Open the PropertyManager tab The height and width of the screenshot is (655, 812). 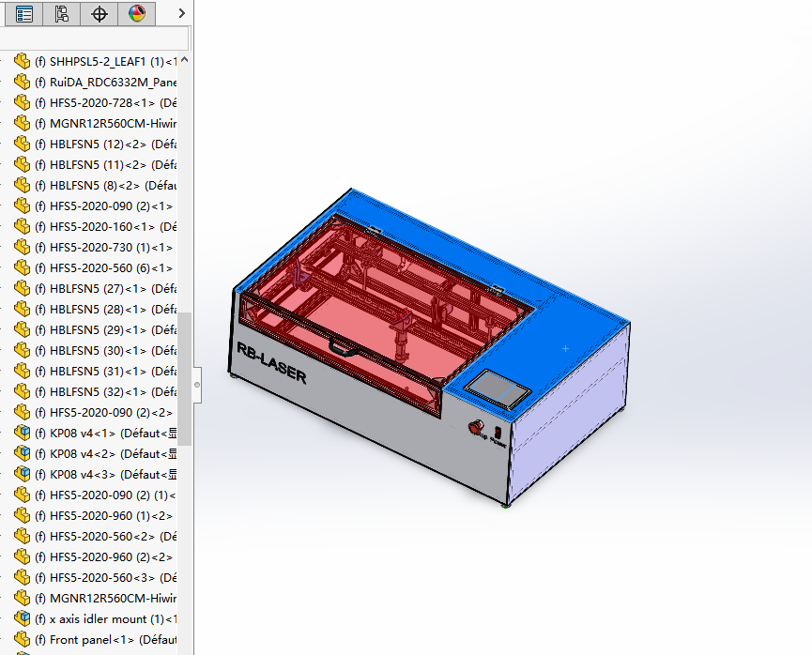click(x=23, y=13)
